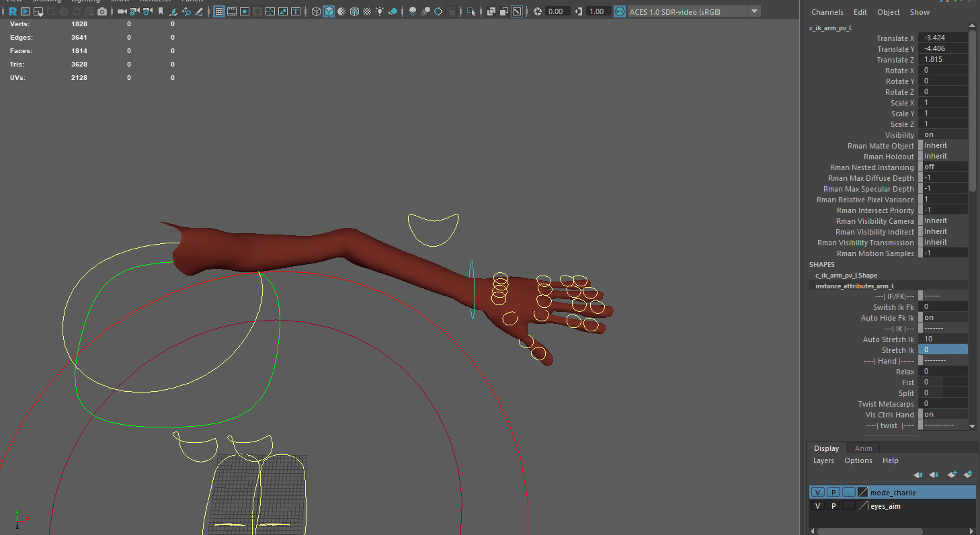Click create new empty layer icon
980x535 pixels.
[x=952, y=475]
